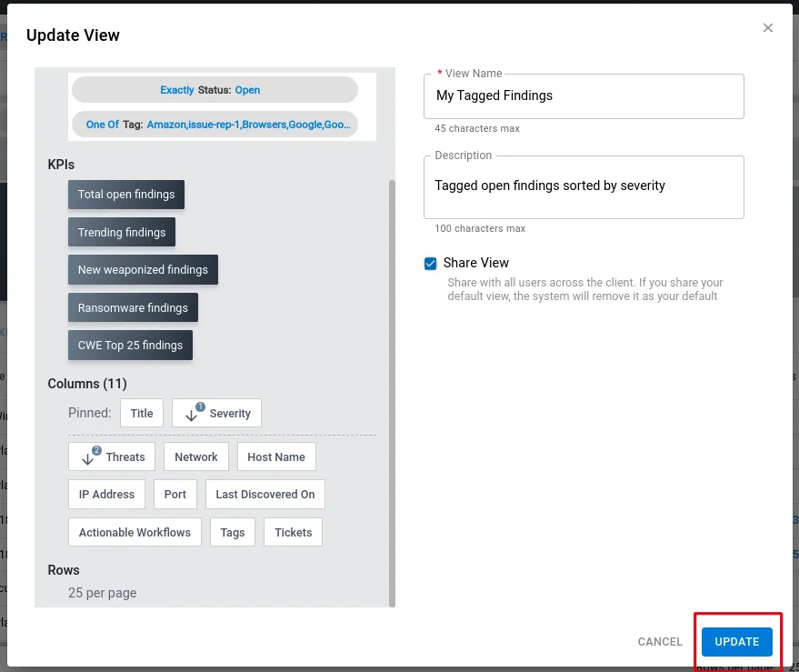Select the Threats column chip
The width and height of the screenshot is (799, 672).
click(112, 456)
